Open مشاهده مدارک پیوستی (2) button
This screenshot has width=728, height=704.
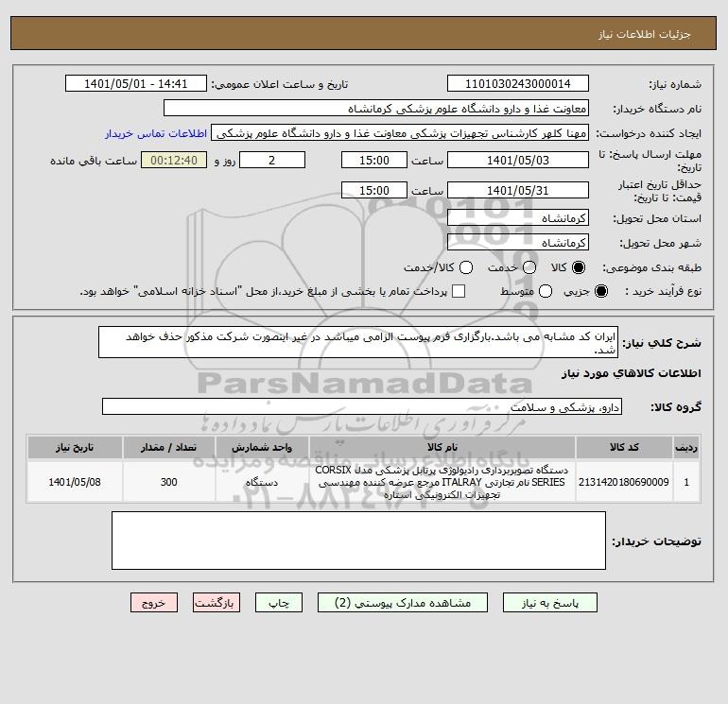click(x=403, y=603)
